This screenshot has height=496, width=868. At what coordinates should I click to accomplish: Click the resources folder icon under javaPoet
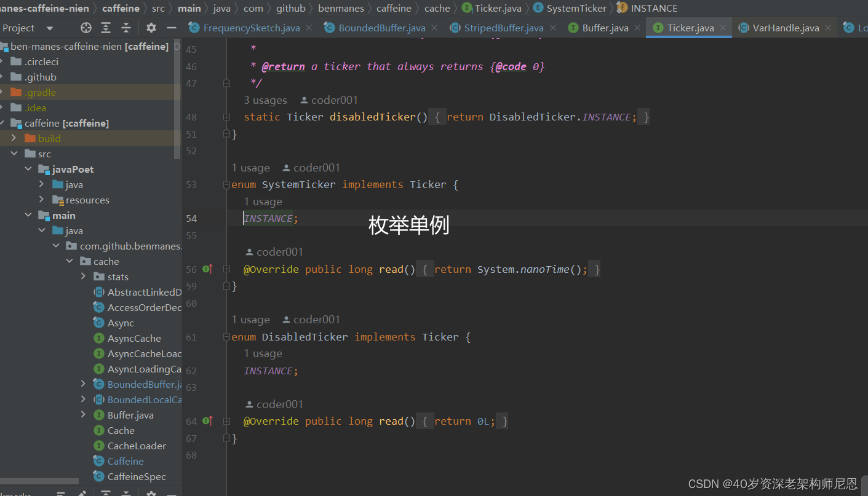coord(58,200)
